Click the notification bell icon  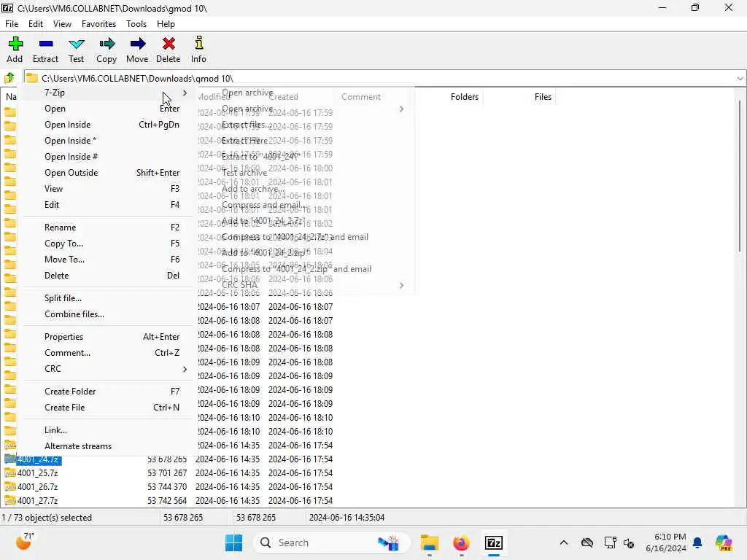(x=697, y=542)
